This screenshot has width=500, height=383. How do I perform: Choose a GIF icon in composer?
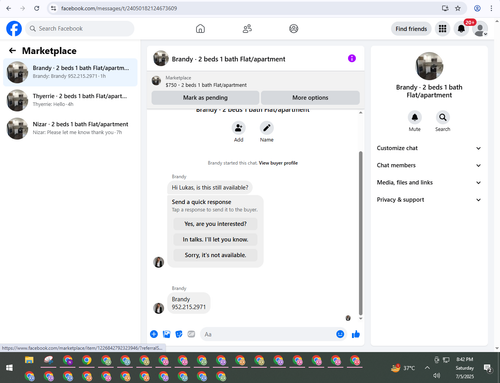coord(191,334)
